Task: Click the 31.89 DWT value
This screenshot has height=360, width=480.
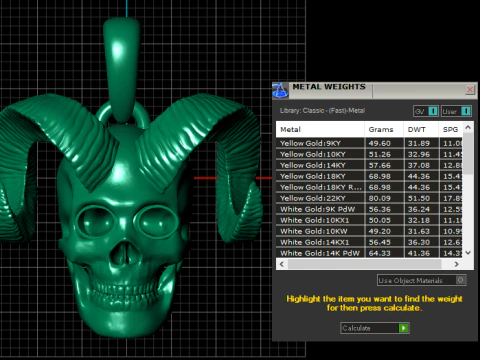Action: coord(419,143)
